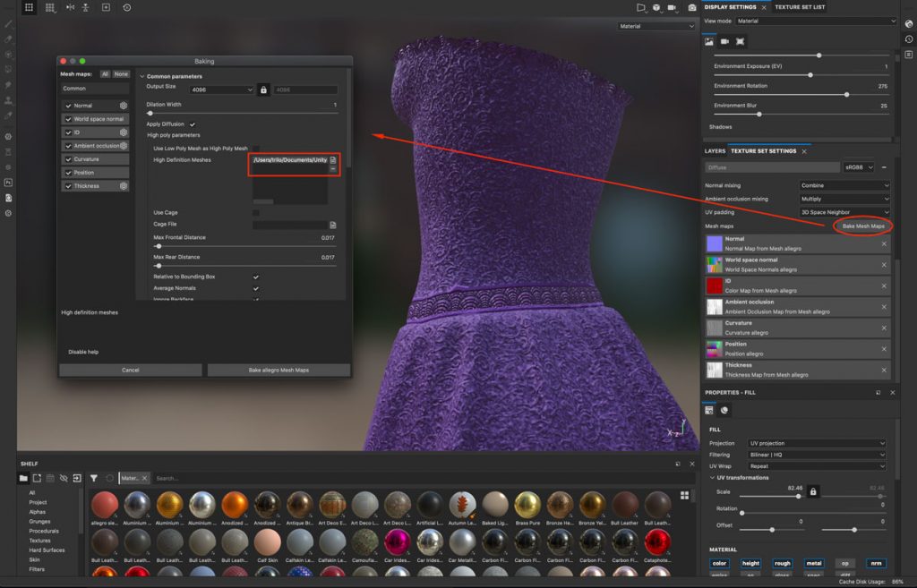Open the camera snapshot icon above viewport
Screen dimensions: 917x588
click(x=692, y=7)
